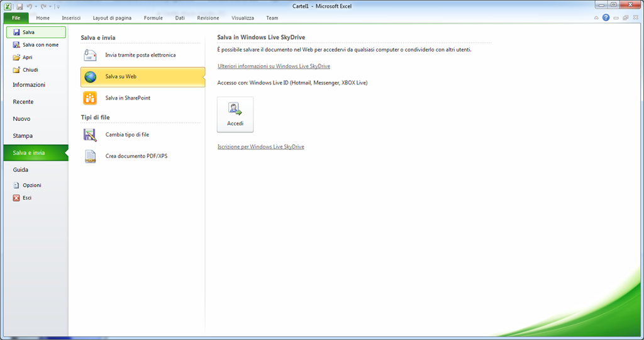
Task: Open the Customize Quick Access Toolbar dropdown
Action: click(x=58, y=6)
